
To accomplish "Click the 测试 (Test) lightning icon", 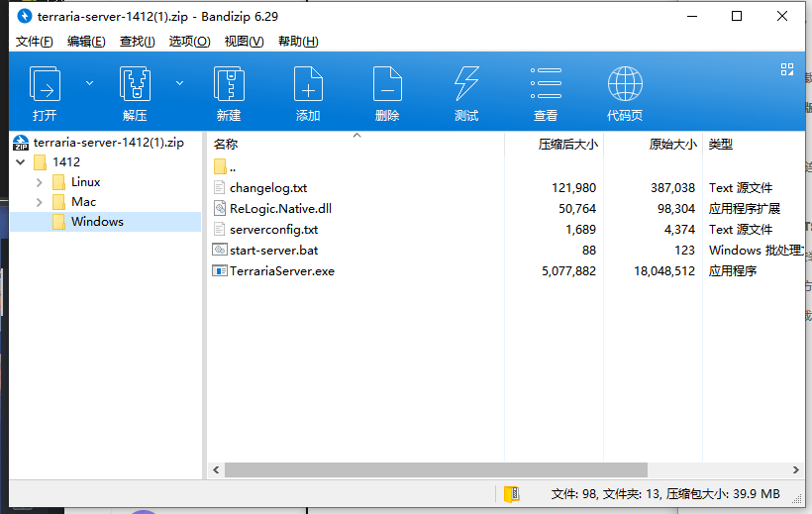I will (x=466, y=83).
